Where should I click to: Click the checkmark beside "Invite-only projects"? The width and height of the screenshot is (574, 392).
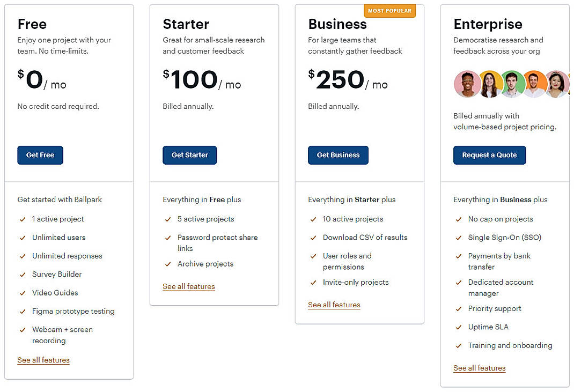pyautogui.click(x=313, y=283)
